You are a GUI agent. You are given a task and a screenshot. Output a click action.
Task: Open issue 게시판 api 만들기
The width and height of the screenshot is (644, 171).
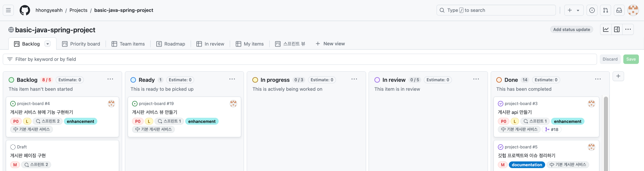pos(515,112)
